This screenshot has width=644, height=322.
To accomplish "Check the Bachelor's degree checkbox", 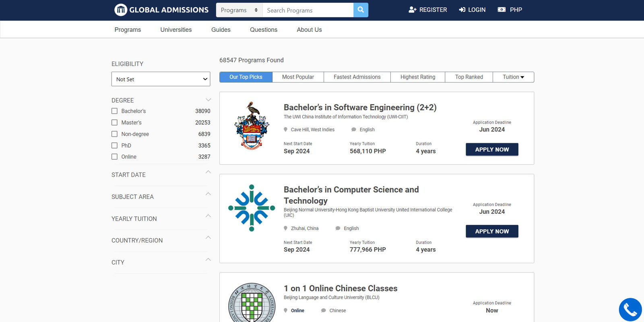I will (x=115, y=111).
